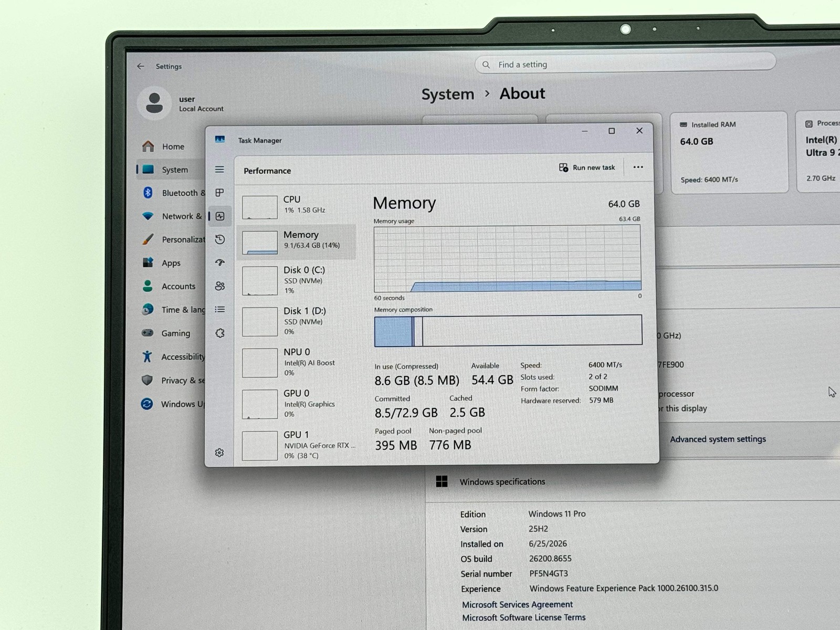Maximize the Task Manager window
840x630 pixels.
pos(612,131)
